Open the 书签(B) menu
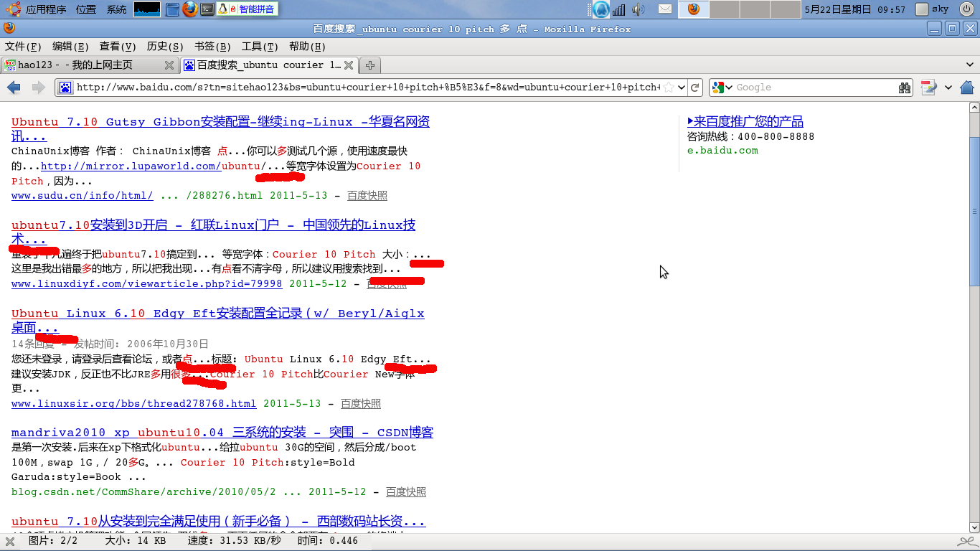The height and width of the screenshot is (551, 980). point(212,47)
